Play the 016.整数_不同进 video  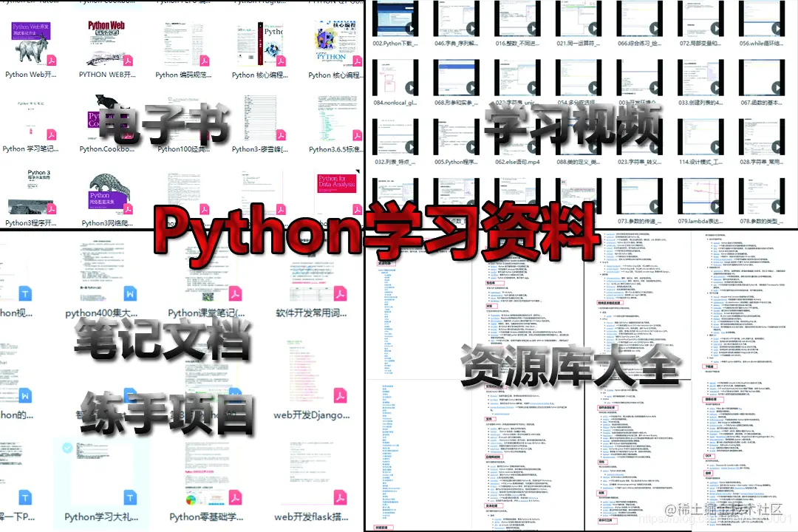(517, 18)
